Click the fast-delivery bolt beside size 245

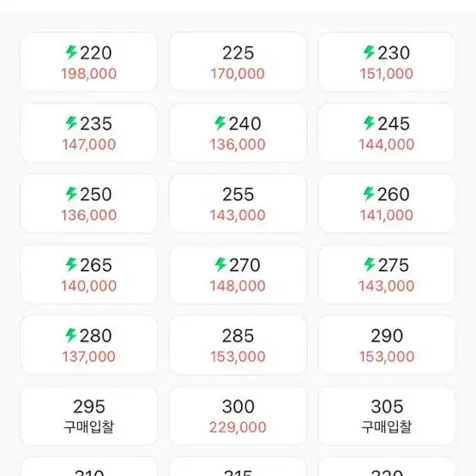click(x=370, y=123)
